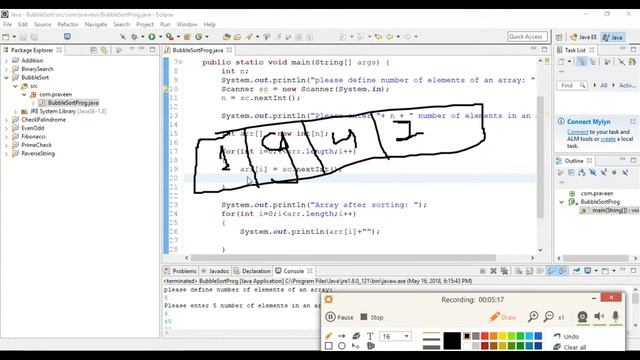
Task: Click the New file toolbar icon
Action: coord(6,37)
